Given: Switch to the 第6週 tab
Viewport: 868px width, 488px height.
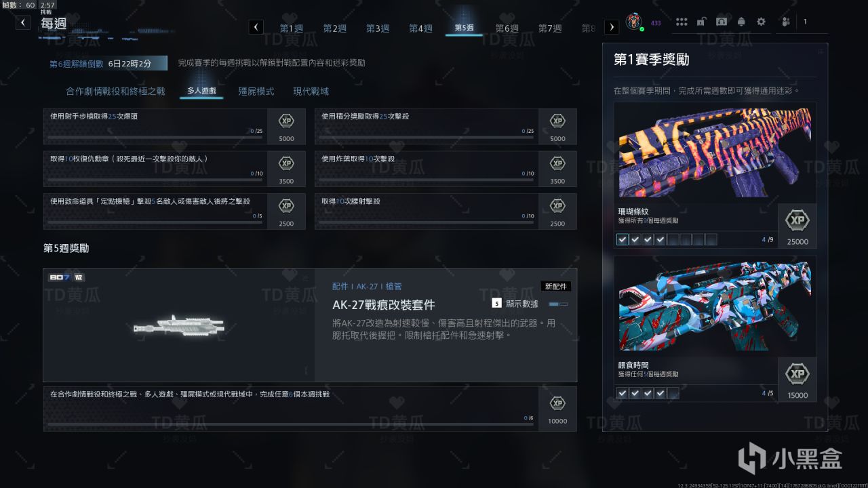Looking at the screenshot, I should point(507,28).
